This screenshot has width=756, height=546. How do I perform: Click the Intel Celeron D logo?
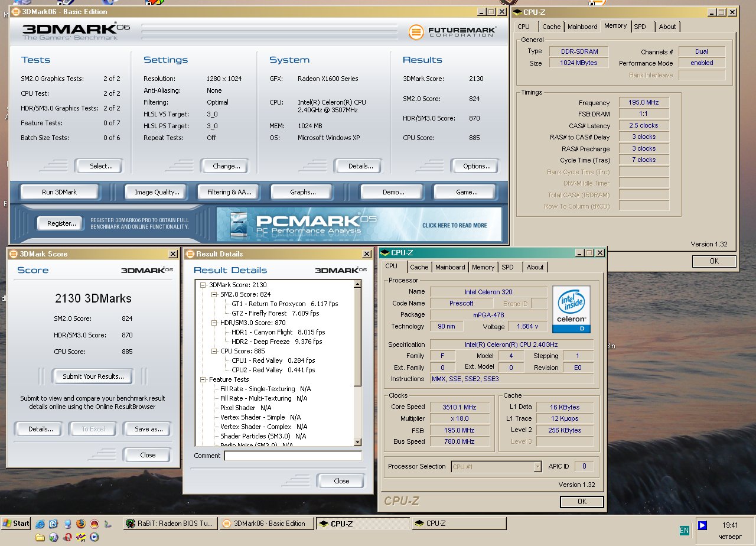click(x=571, y=310)
